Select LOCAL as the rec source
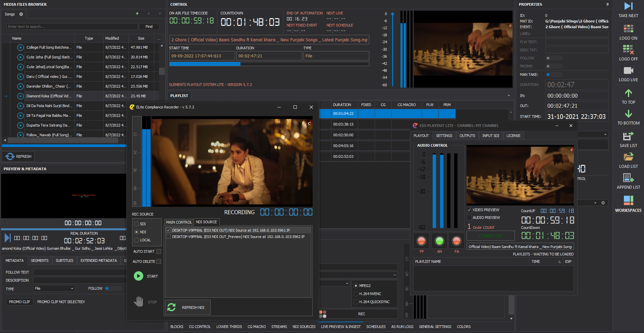644x333 pixels. coord(137,240)
